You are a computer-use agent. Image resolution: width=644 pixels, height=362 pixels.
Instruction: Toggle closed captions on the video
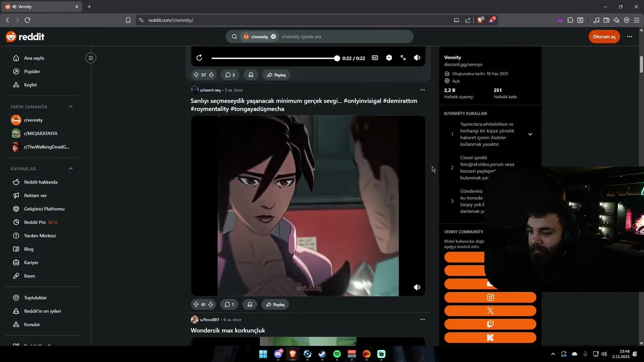point(375,58)
